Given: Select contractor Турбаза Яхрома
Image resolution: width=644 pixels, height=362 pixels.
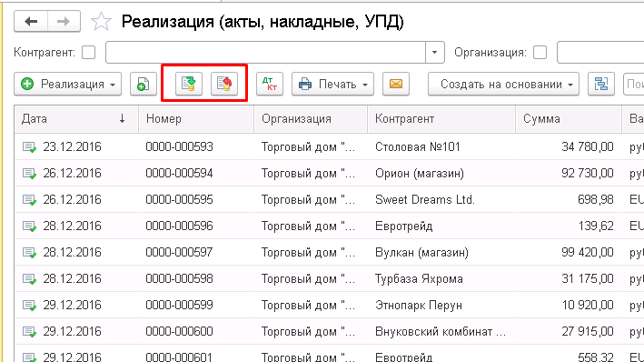Looking at the screenshot, I should (419, 278).
